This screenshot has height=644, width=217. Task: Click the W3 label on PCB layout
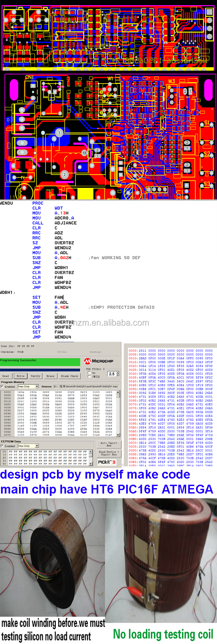click(x=172, y=81)
